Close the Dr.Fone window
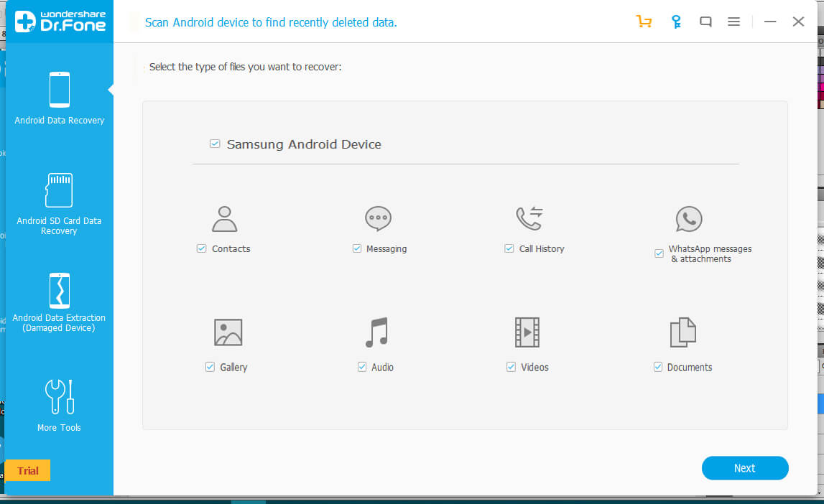Viewport: 824px width, 504px height. point(798,22)
